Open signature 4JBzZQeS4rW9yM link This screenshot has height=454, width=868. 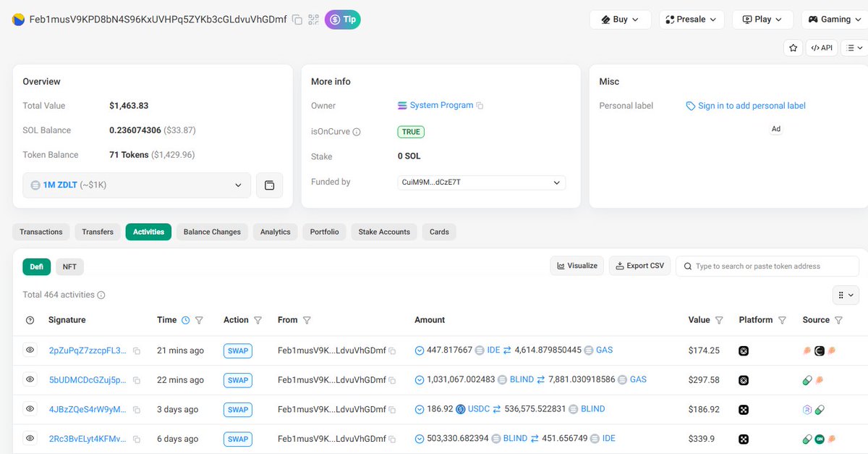pos(88,410)
